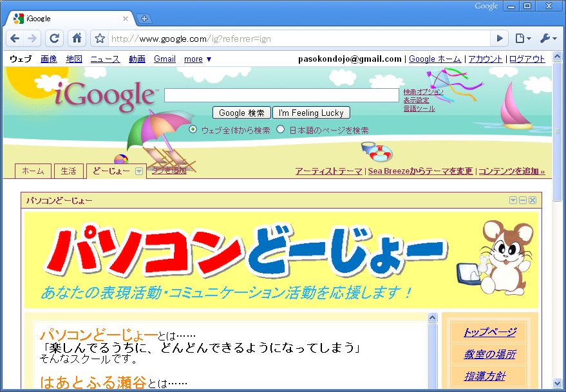The height and width of the screenshot is (392, 566).
Task: Open a new tab with the plus button
Action: [144, 19]
